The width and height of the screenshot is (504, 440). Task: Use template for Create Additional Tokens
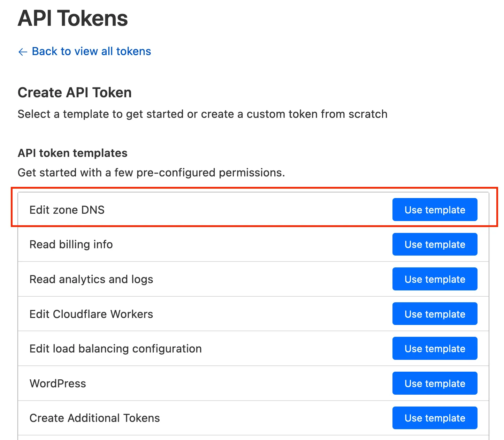click(434, 418)
